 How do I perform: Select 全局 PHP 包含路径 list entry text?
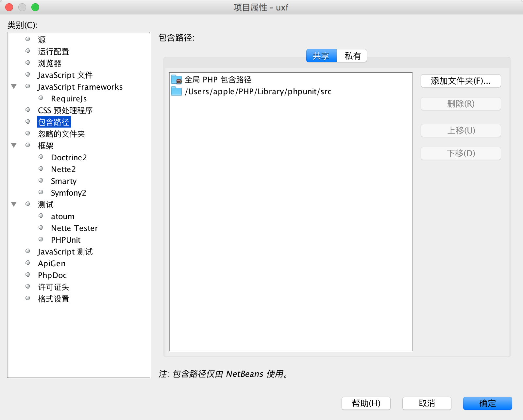click(218, 79)
